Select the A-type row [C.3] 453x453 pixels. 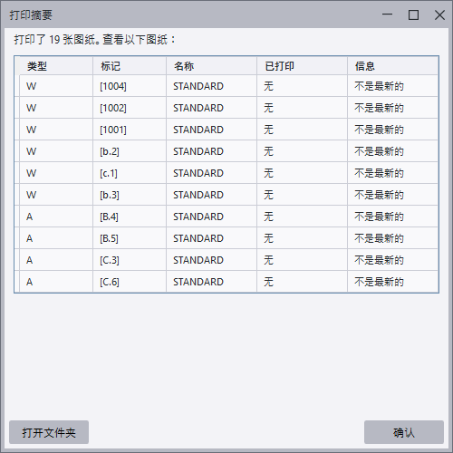(229, 260)
